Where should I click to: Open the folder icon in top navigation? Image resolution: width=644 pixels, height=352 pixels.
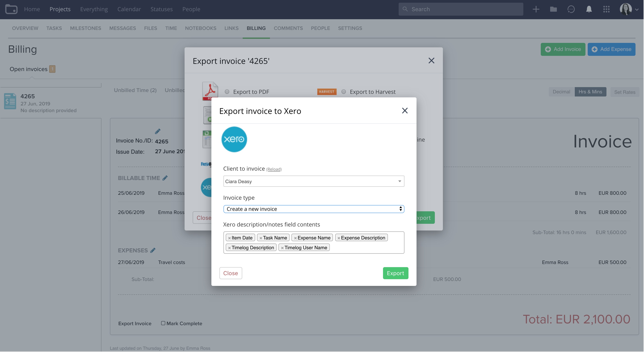pyautogui.click(x=553, y=9)
